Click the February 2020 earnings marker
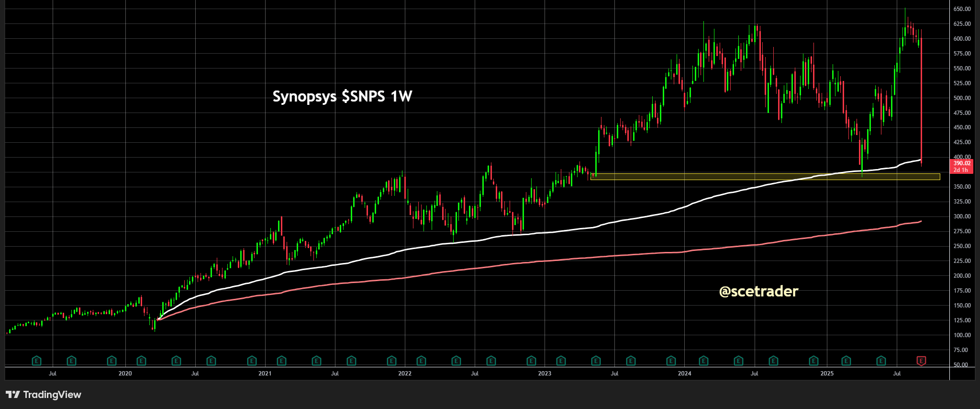Screen dimensions: 980x409 coord(141,361)
